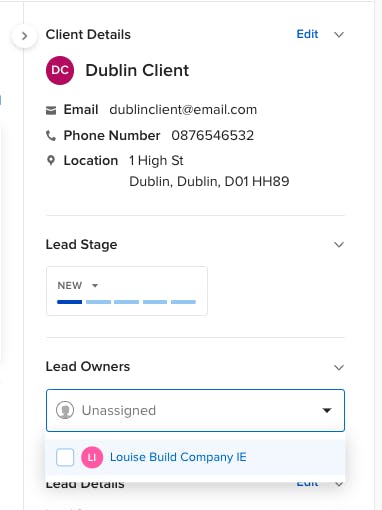Click the Unassigned lead owner input field
The height and width of the screenshot is (510, 382).
(x=195, y=410)
